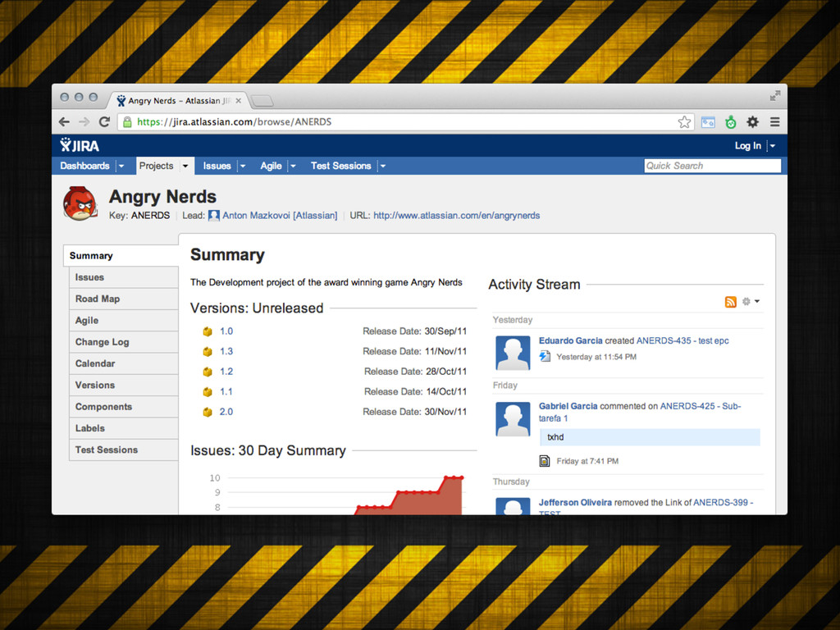Click the green bug extension icon

pos(731,122)
